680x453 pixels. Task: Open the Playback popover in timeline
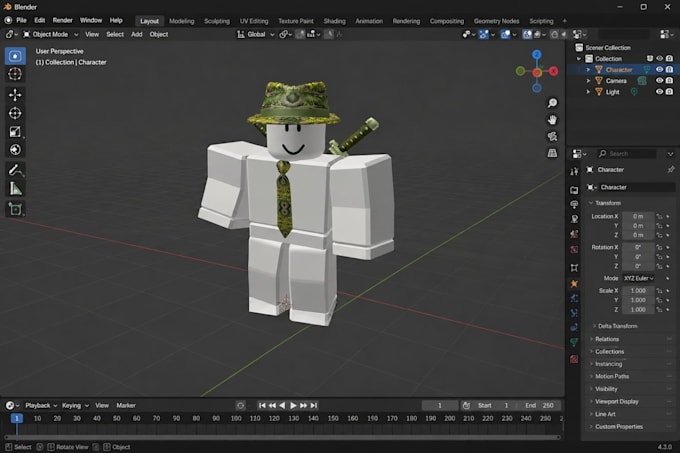pyautogui.click(x=41, y=405)
